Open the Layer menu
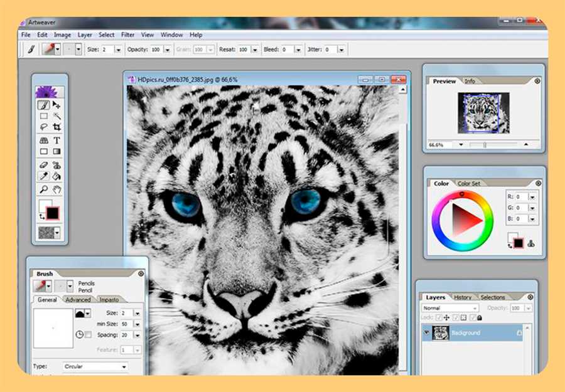 pyautogui.click(x=85, y=35)
